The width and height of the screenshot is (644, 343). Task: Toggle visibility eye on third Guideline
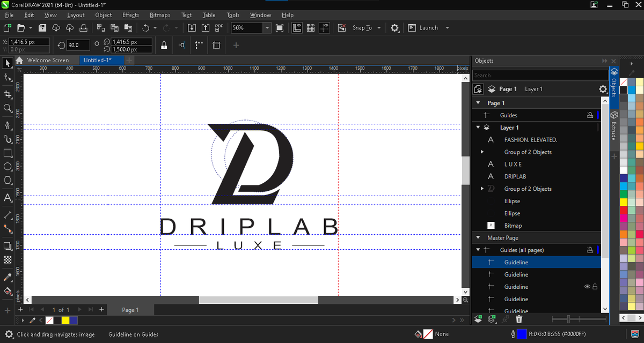pos(587,287)
